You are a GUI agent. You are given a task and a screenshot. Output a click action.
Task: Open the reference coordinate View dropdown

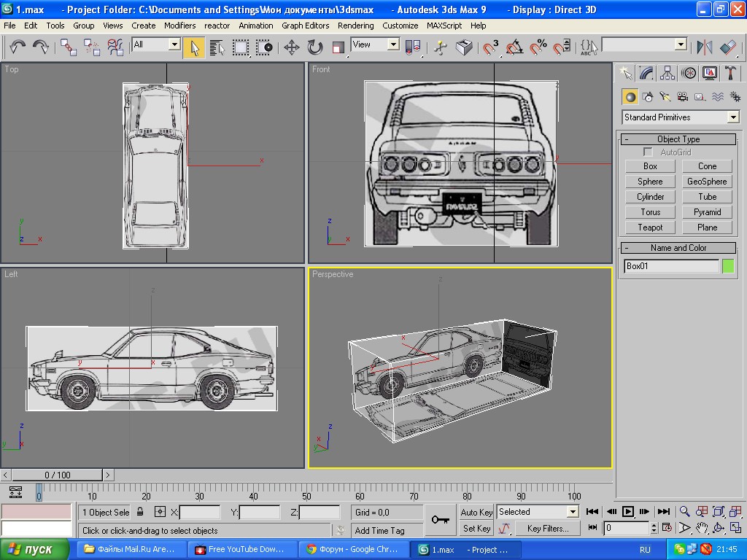[375, 44]
